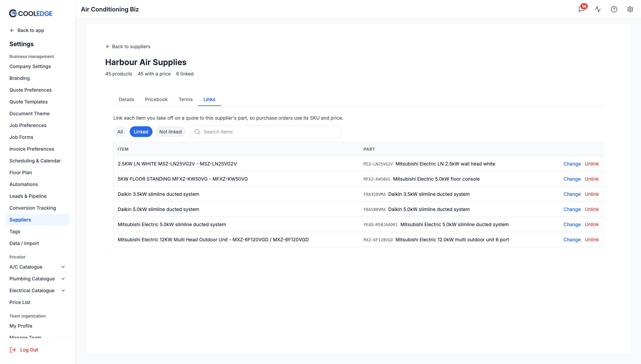Select the Links tab

click(209, 99)
